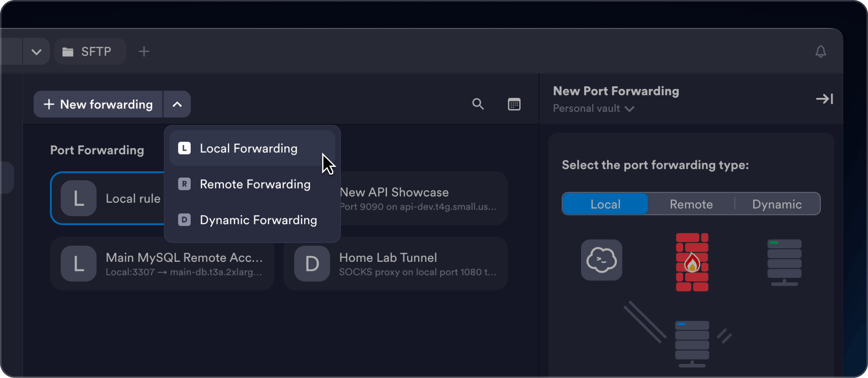Collapse the New forwarding dropdown arrow
This screenshot has width=868, height=378.
point(177,104)
